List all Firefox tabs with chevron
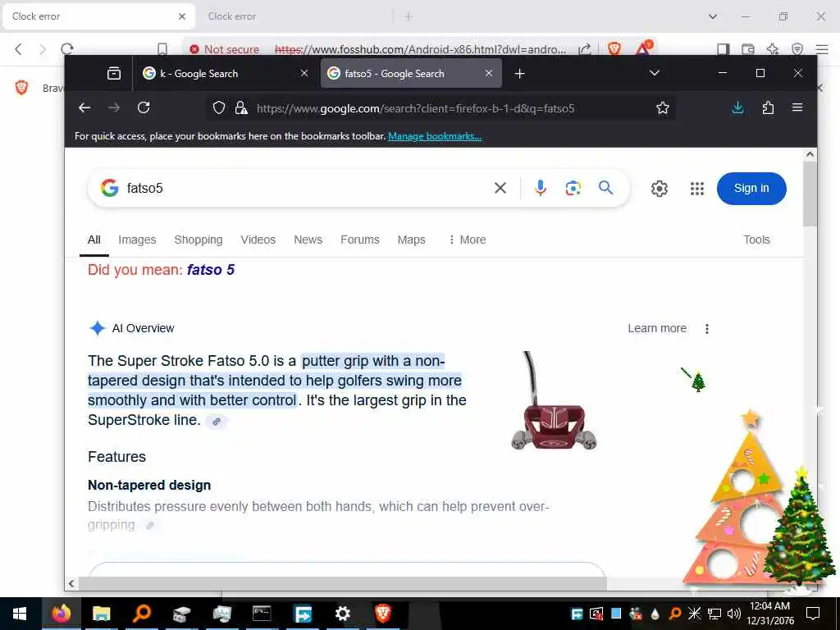The image size is (840, 630). pyautogui.click(x=654, y=73)
